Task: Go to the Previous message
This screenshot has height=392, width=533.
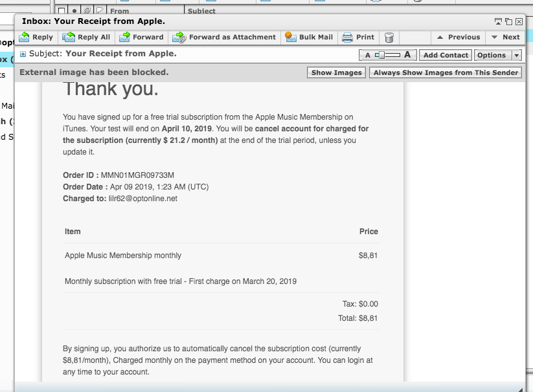Action: [x=459, y=37]
